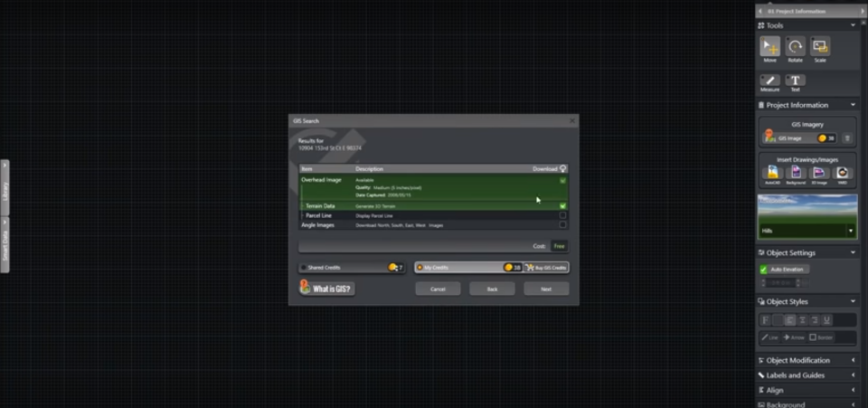Collapse the Tools section
The width and height of the screenshot is (868, 408).
pyautogui.click(x=853, y=25)
